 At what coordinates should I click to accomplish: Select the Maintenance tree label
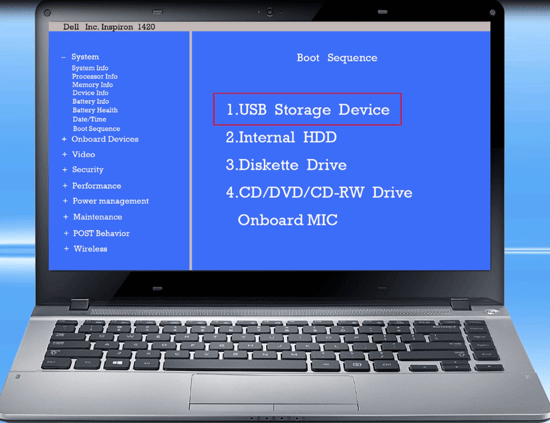pos(98,217)
